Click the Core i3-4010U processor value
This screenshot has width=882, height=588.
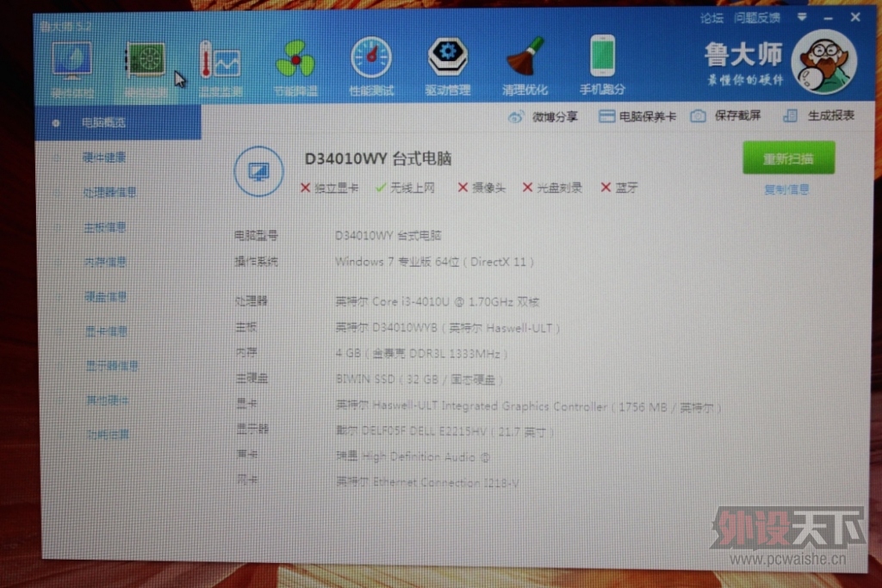click(438, 302)
